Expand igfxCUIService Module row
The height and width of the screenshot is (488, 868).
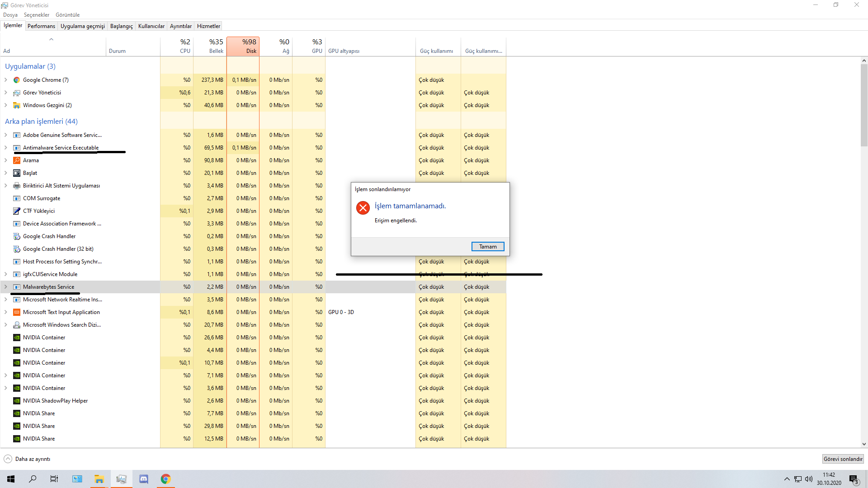click(6, 274)
